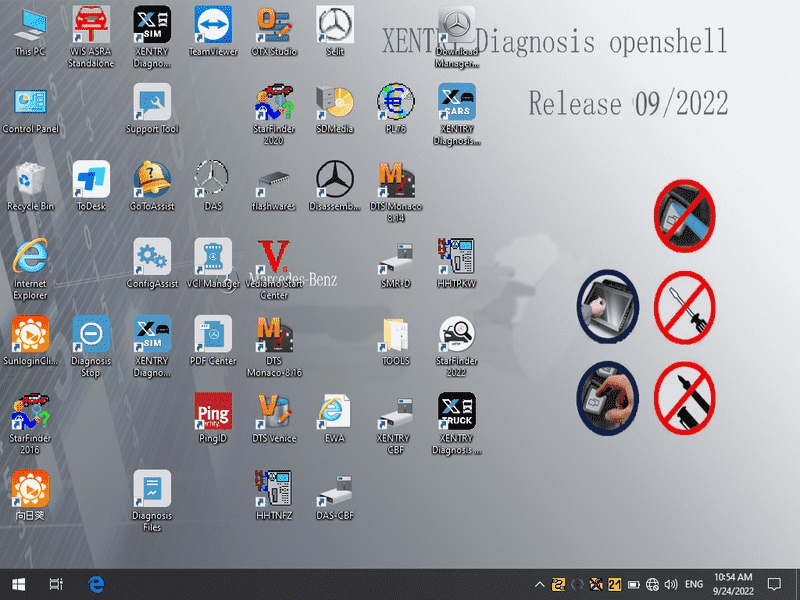Open This PC desktop icon
The width and height of the screenshot is (800, 600).
pyautogui.click(x=30, y=33)
